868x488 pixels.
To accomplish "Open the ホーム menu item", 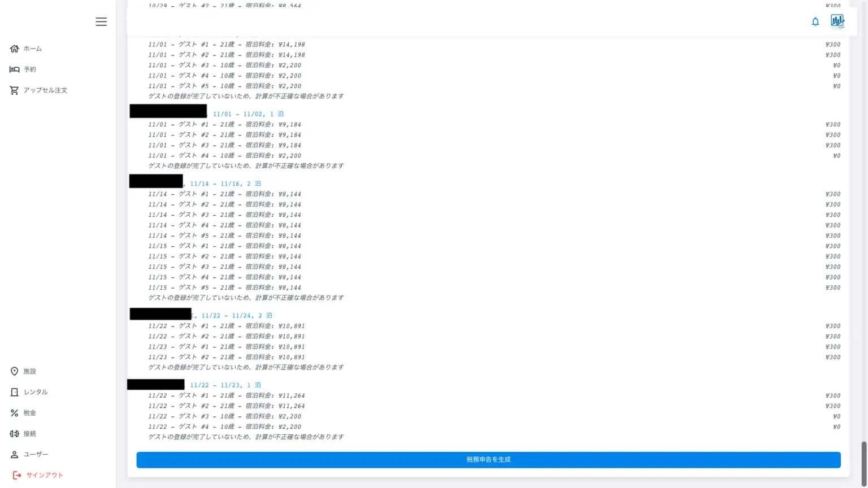I will click(x=33, y=49).
